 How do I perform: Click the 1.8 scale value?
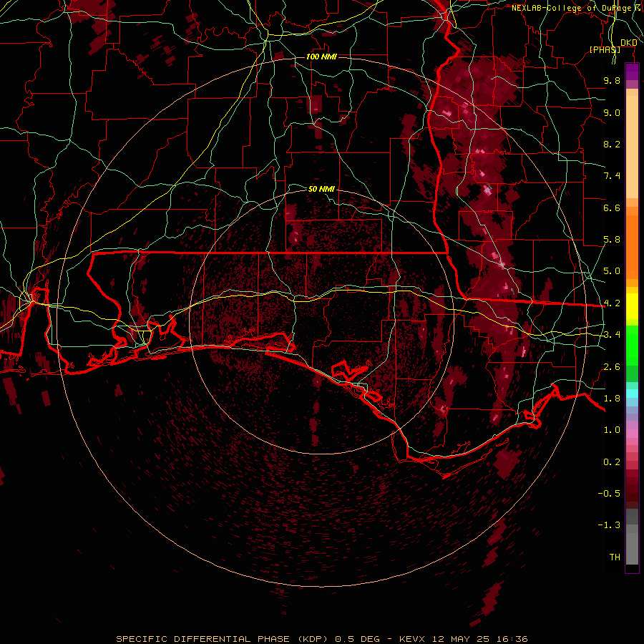point(612,399)
